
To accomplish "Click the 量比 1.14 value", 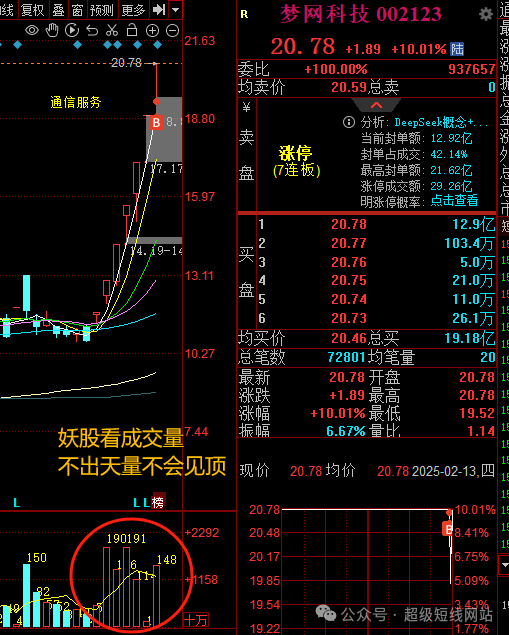I will [481, 431].
